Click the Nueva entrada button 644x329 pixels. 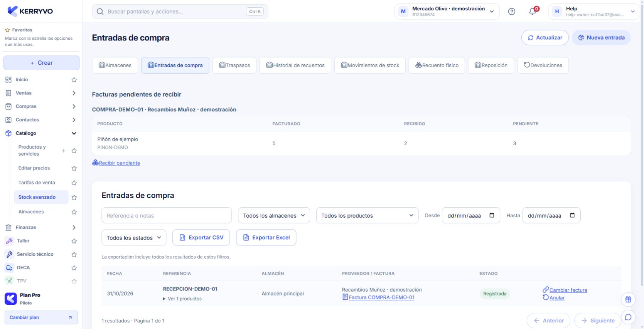point(602,37)
